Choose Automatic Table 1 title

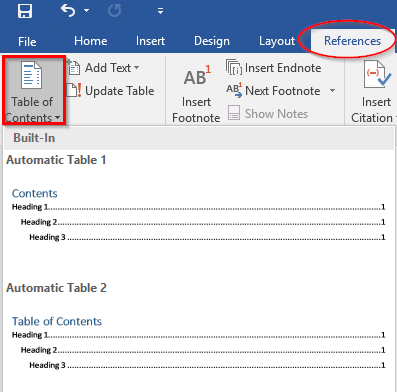[56, 160]
